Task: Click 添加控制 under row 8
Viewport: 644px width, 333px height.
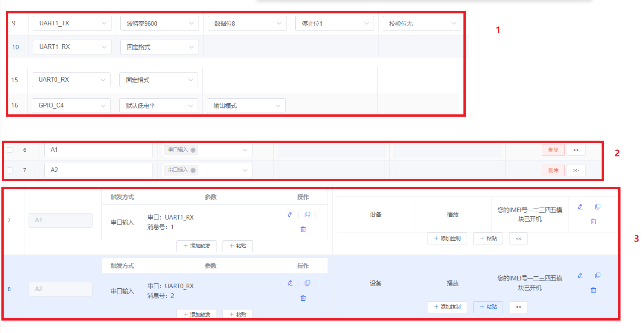Action: (447, 307)
